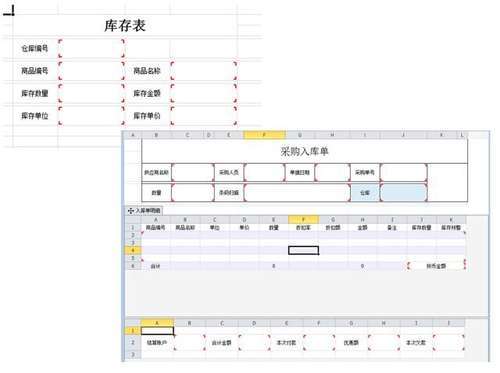
Task: Select column J header in 采购入库单 sheet
Action: coord(403,135)
